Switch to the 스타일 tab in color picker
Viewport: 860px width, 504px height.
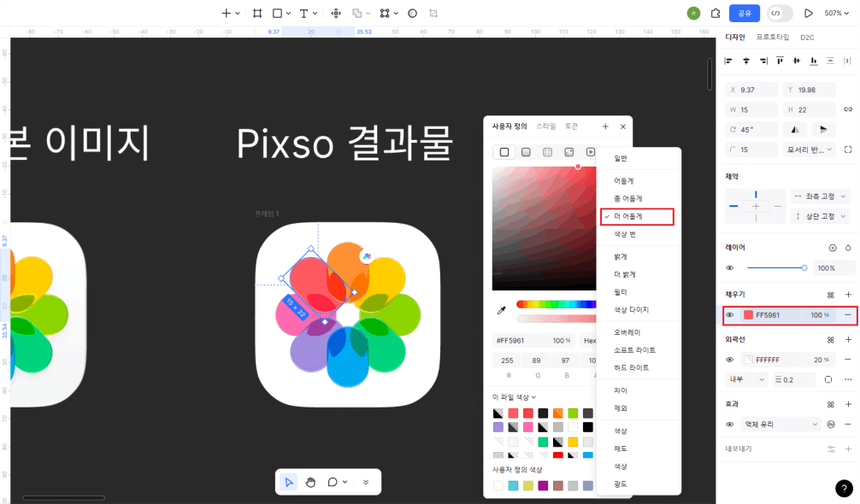(x=545, y=126)
